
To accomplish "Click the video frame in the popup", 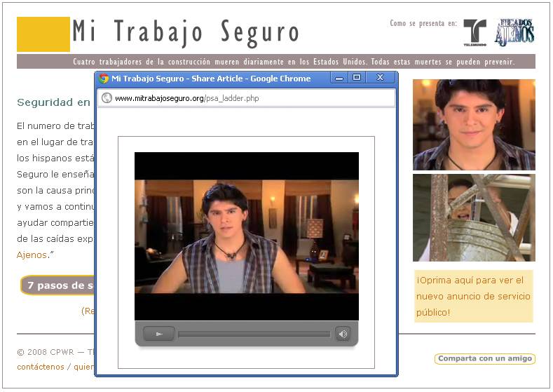I will click(x=247, y=236).
